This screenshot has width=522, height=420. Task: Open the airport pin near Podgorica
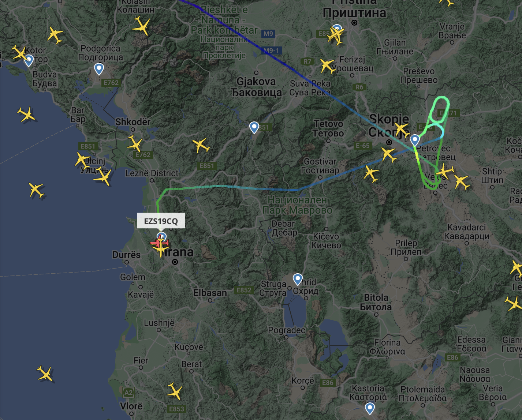point(98,69)
